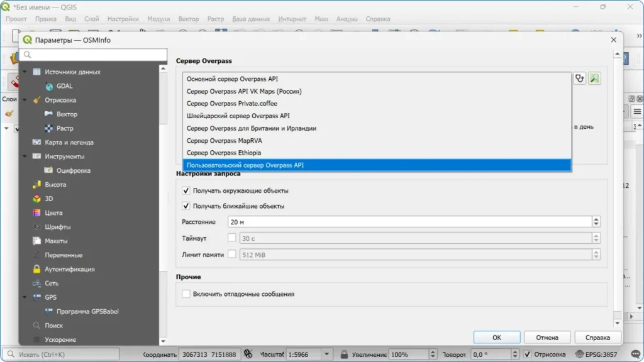Choose Сервер Overpass MapRVA
Viewport: 644px width, 362px height.
tap(377, 140)
